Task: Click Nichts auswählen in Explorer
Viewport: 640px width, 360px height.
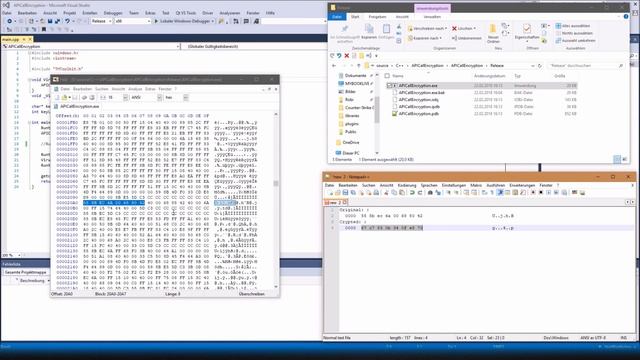Action: 574,33
